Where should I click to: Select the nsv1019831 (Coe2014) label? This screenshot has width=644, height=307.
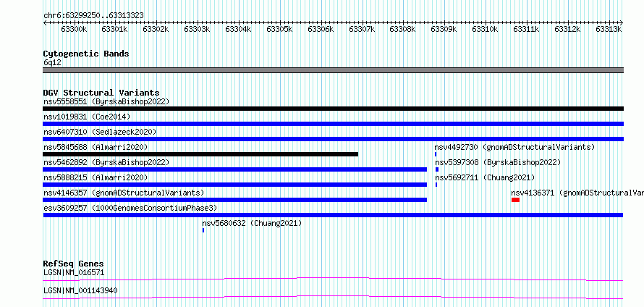tap(87, 117)
